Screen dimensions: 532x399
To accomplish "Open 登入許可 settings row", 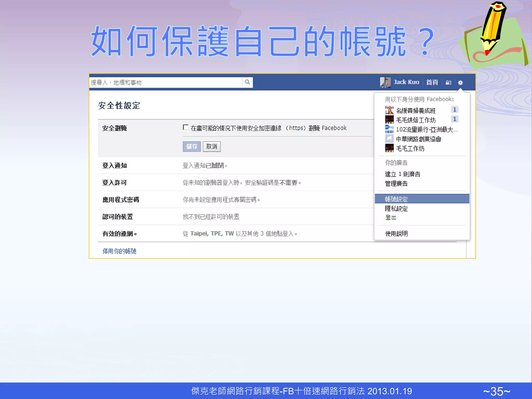I will coord(236,183).
